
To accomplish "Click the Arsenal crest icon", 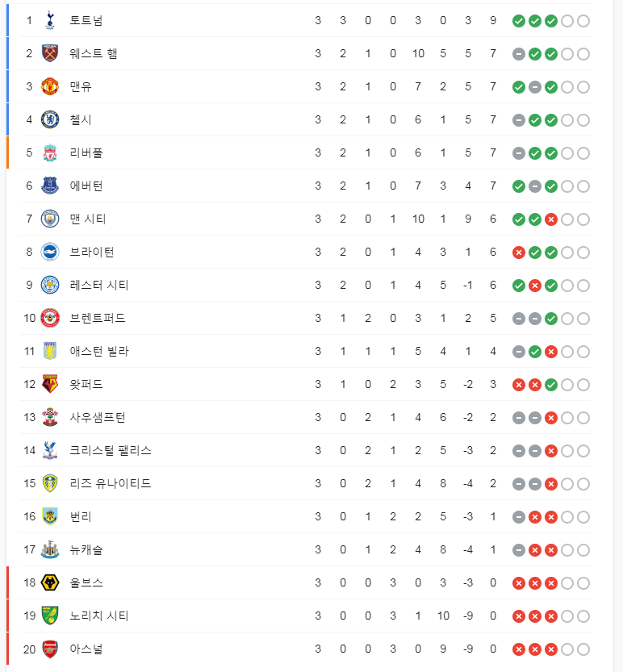I will coord(50,649).
